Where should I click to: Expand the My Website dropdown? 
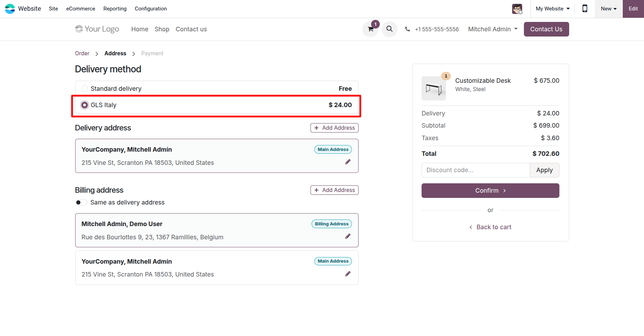point(552,9)
